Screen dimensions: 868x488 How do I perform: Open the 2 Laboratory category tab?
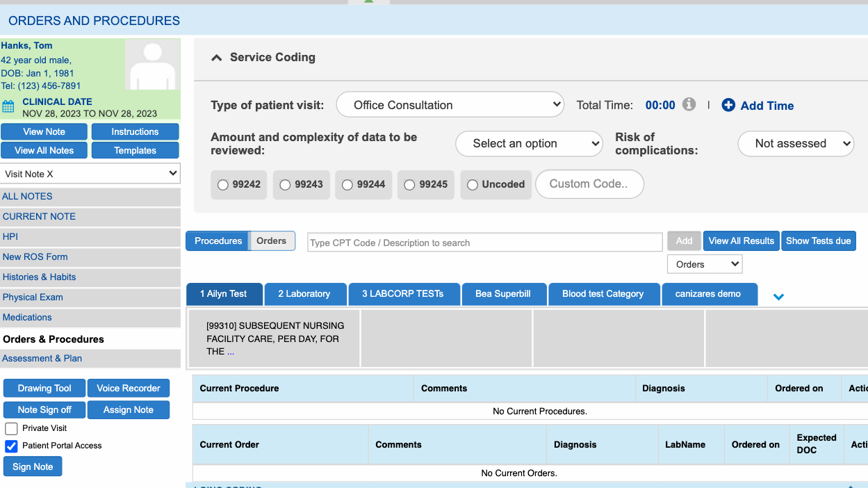click(x=304, y=294)
